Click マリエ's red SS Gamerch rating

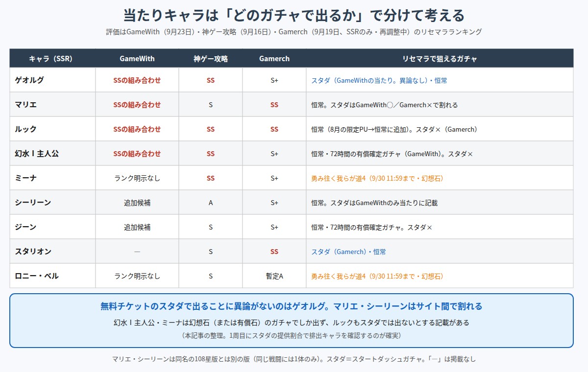[x=274, y=105]
